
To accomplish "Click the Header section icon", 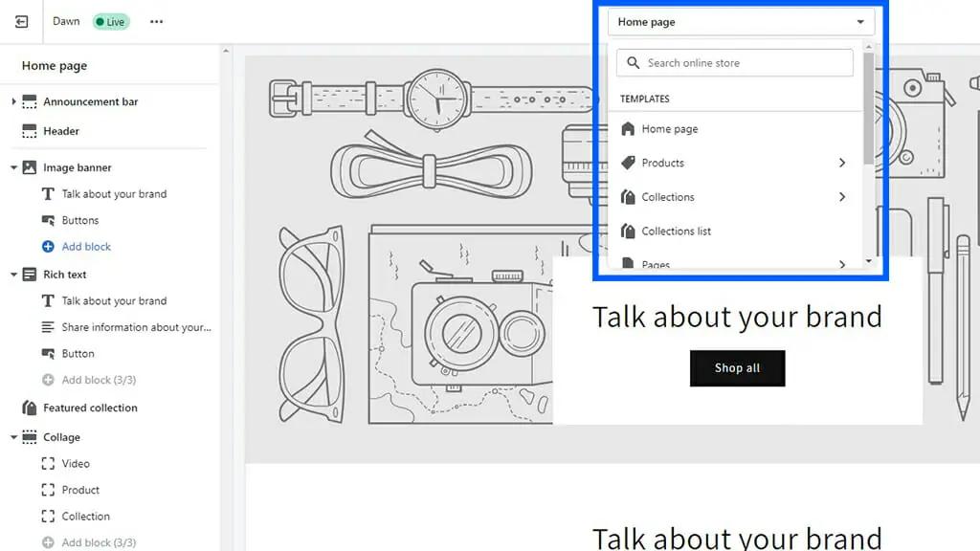I will click(29, 131).
